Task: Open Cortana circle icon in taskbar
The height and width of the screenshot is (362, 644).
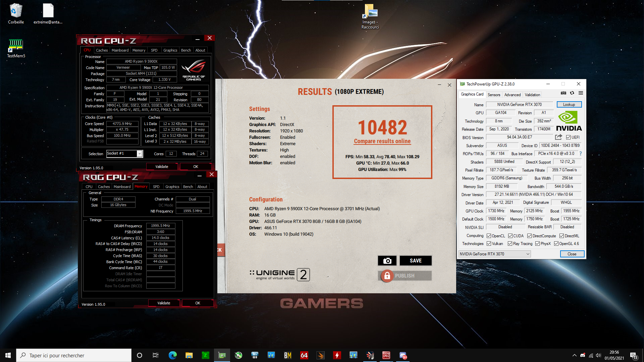Action: pyautogui.click(x=140, y=355)
